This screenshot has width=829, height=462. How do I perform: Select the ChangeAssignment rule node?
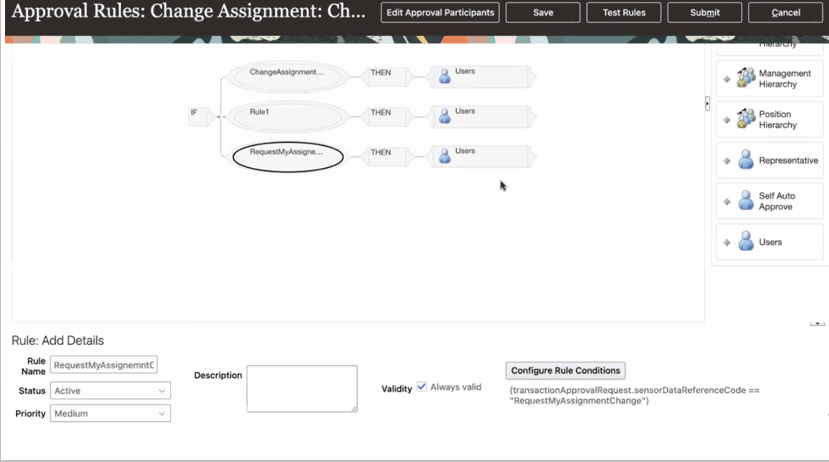(x=288, y=77)
